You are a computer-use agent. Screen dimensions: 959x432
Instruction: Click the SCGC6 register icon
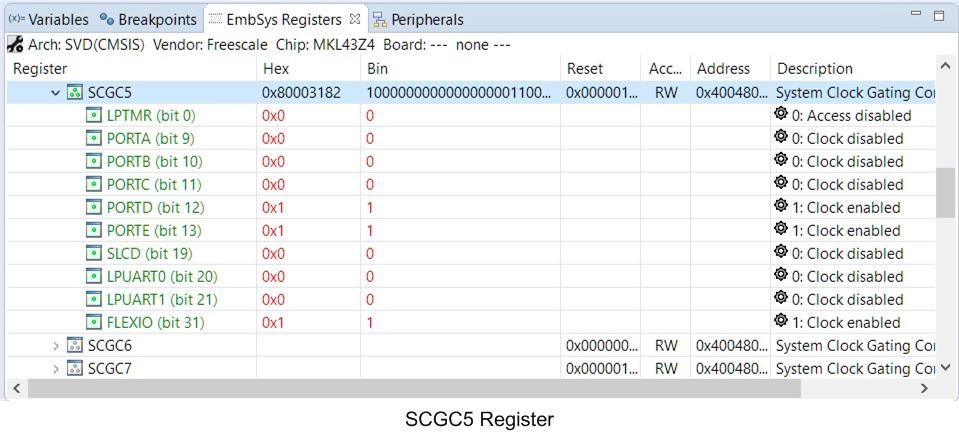click(x=74, y=345)
